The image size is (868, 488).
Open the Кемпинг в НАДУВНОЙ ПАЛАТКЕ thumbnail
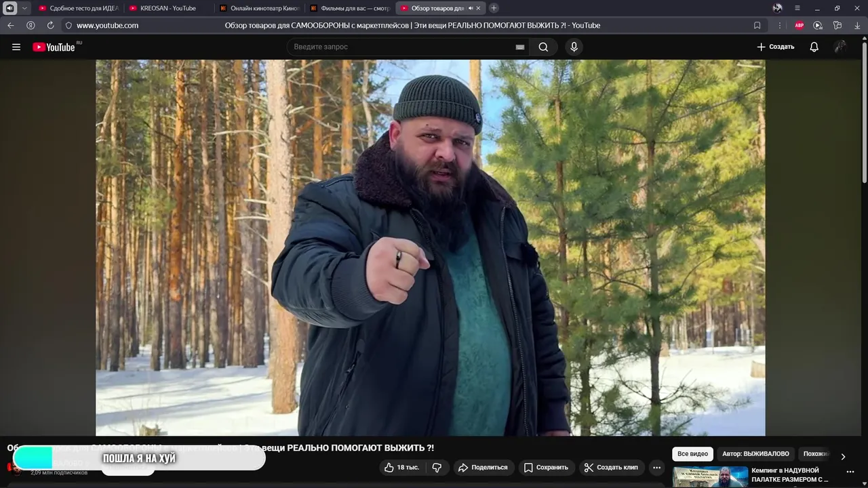(x=710, y=477)
